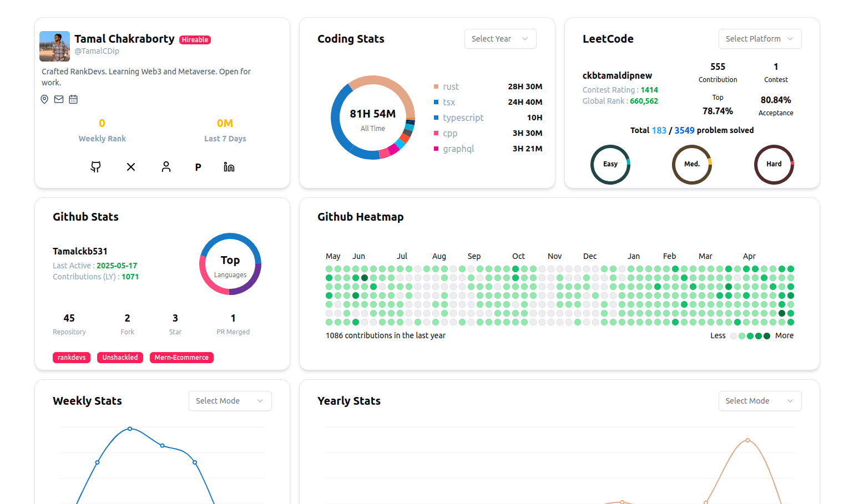Click the Contest Rating 1414 value
This screenshot has width=854, height=504.
(649, 90)
